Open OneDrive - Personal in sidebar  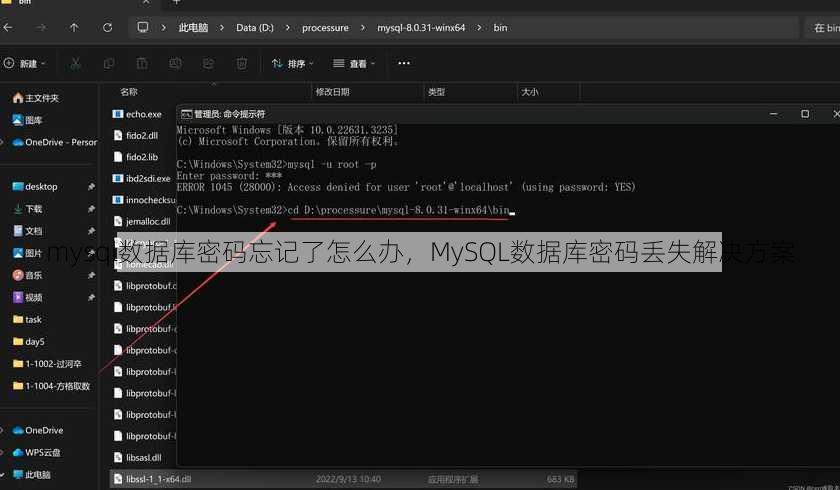[55, 142]
